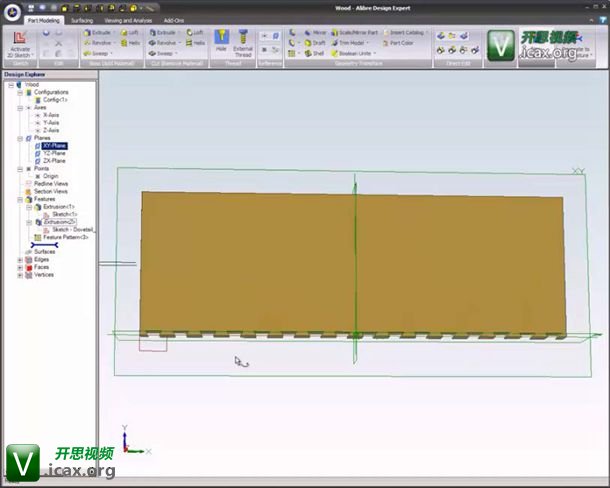The image size is (610, 488).
Task: Click the Shell tool in ribbon
Action: coord(314,54)
